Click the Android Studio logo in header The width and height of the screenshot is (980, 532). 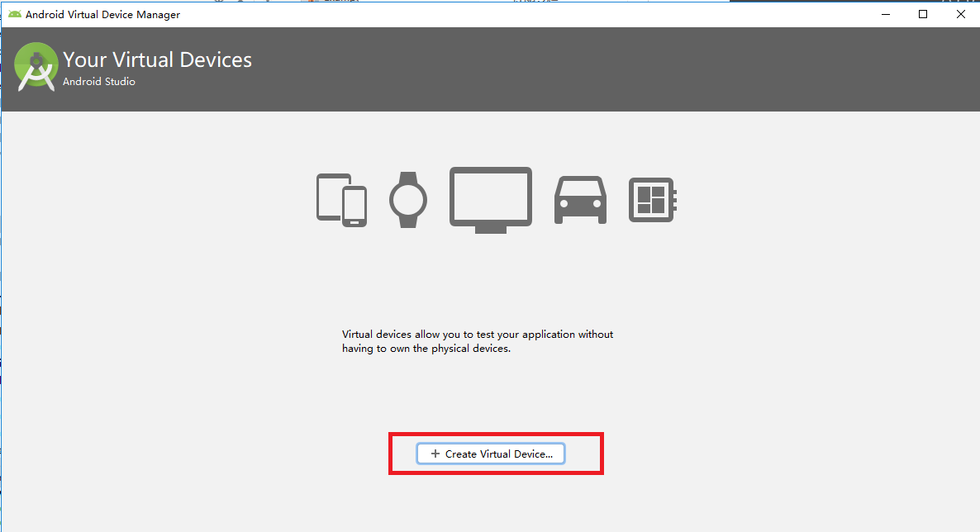36,67
